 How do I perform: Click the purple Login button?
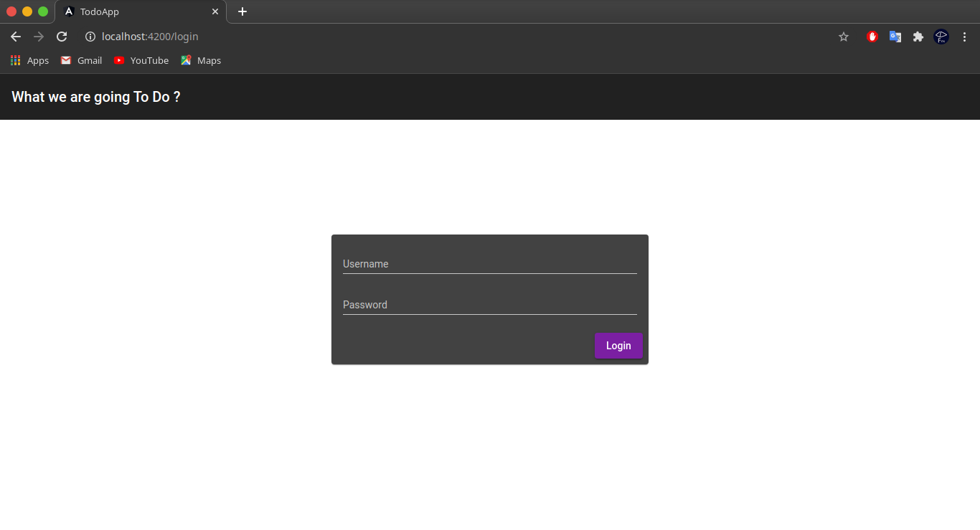[x=618, y=346]
